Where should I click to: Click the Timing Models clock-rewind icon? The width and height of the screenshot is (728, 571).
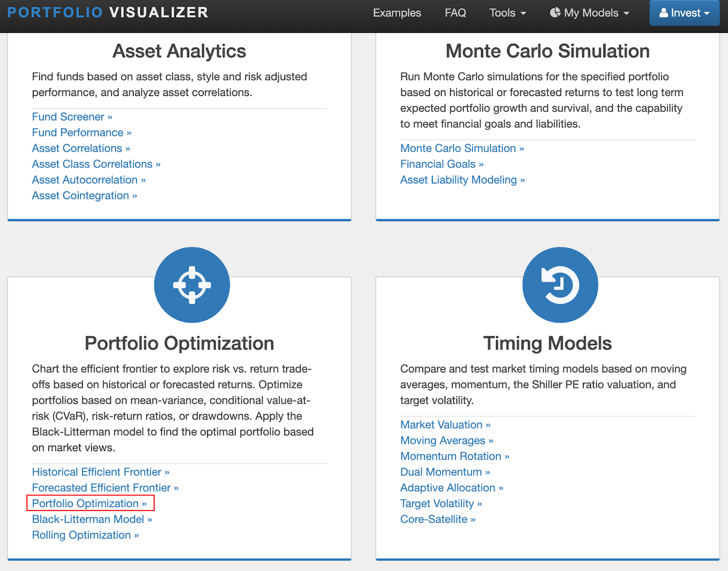tap(560, 285)
